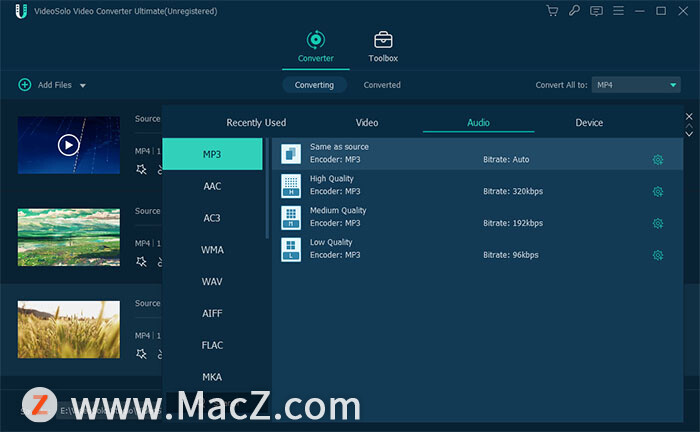The height and width of the screenshot is (432, 700).
Task: Open settings gear for High Quality 320kbps
Action: click(x=658, y=191)
